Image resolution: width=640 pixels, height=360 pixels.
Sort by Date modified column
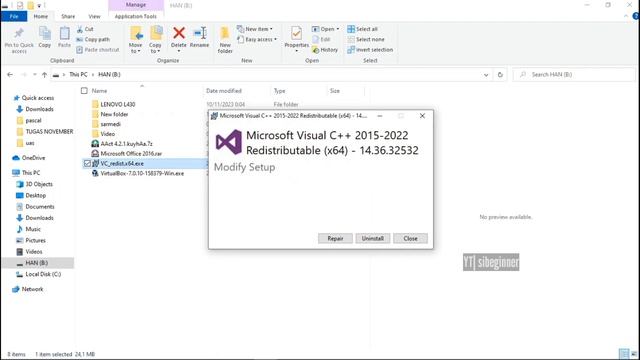224,91
